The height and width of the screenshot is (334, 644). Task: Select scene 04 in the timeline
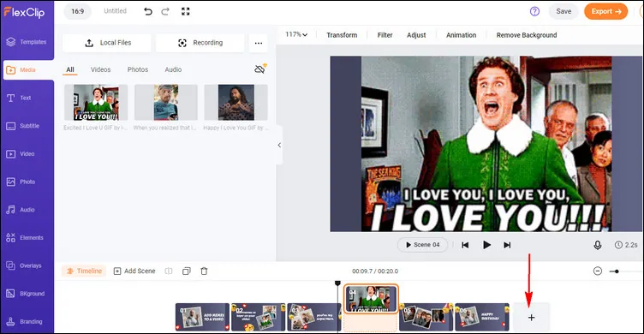371,299
